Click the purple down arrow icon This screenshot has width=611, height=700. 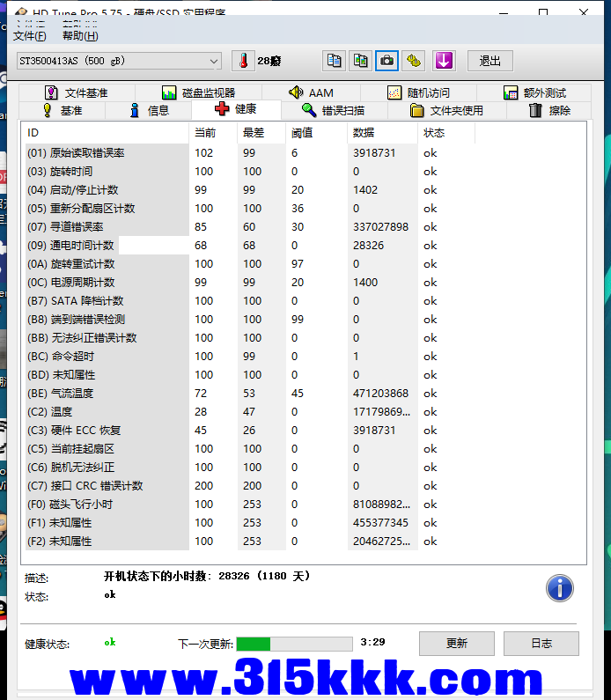click(x=444, y=61)
